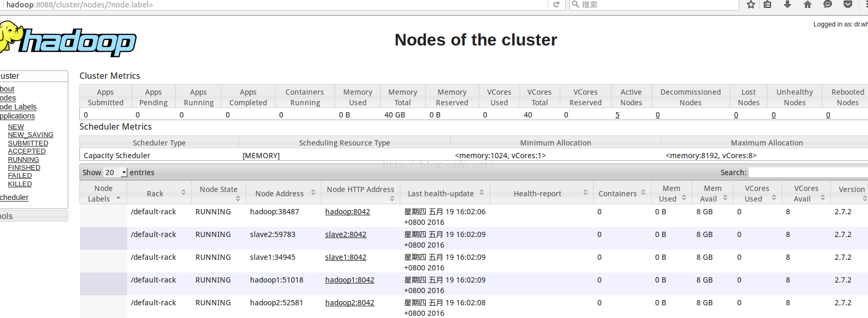868x318 pixels.
Task: Sort nodes by Node HTTP Address column
Action: [x=361, y=193]
